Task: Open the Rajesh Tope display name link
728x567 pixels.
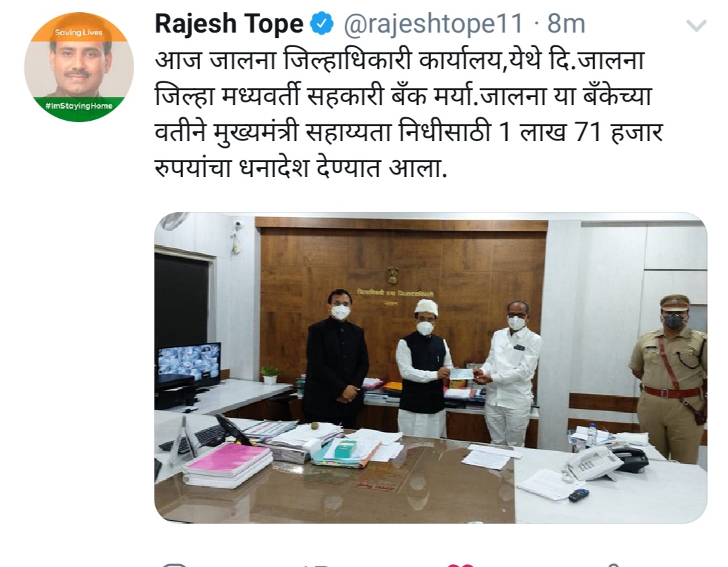Action: tap(229, 24)
